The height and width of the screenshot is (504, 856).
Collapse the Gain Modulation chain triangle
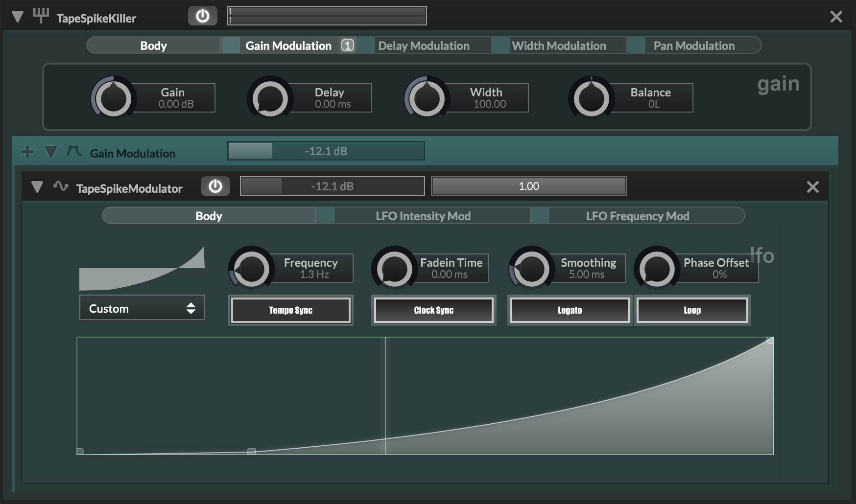(x=50, y=152)
